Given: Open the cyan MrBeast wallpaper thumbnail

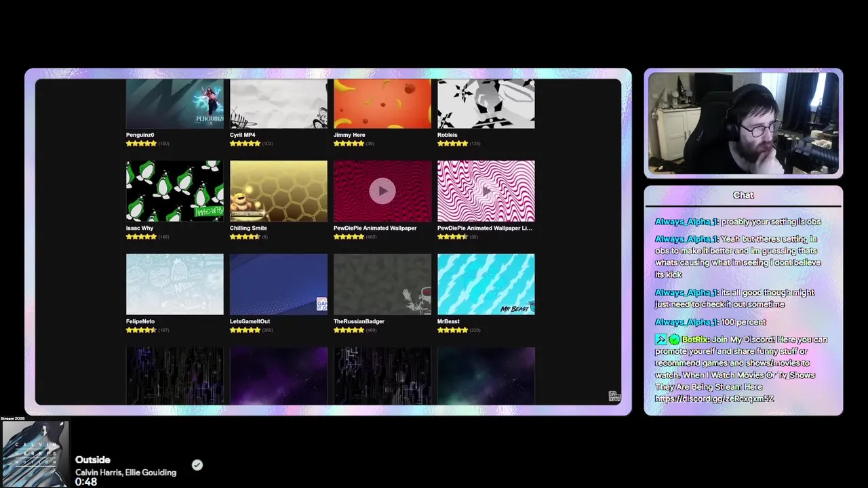Looking at the screenshot, I should tap(486, 285).
